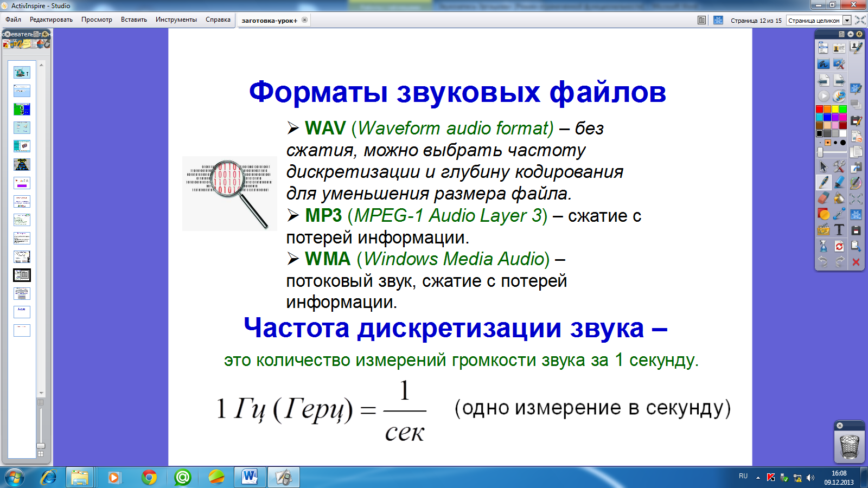Screen dimensions: 868x488
Task: Close the заготовка-урок+ tab
Action: (x=304, y=20)
